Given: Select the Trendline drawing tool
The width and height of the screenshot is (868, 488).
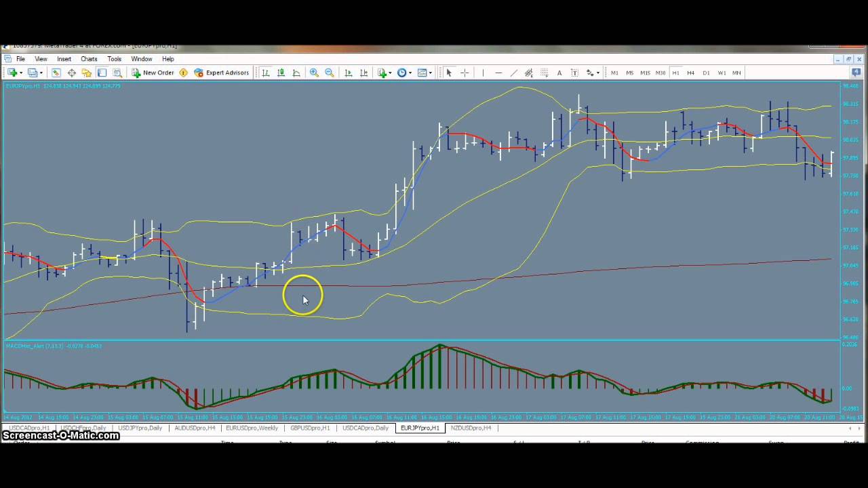Looking at the screenshot, I should pos(513,73).
